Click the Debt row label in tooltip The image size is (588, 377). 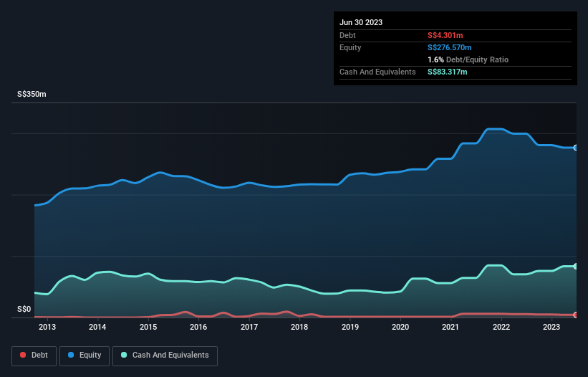[347, 35]
